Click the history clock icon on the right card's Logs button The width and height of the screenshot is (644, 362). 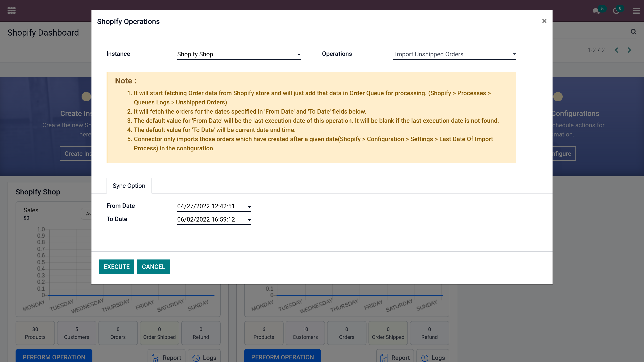(425, 358)
